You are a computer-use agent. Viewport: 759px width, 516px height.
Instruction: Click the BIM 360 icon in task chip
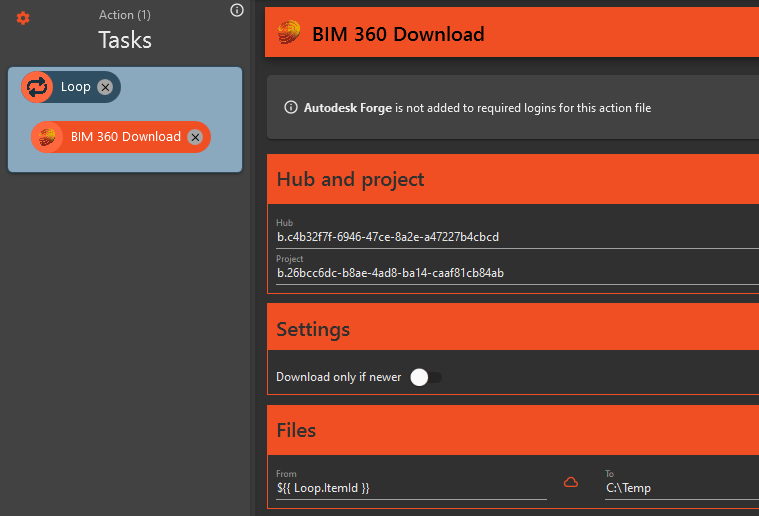click(47, 137)
